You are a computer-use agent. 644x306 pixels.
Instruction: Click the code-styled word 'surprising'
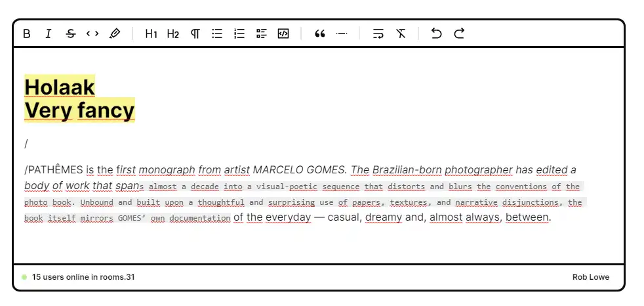pos(292,202)
